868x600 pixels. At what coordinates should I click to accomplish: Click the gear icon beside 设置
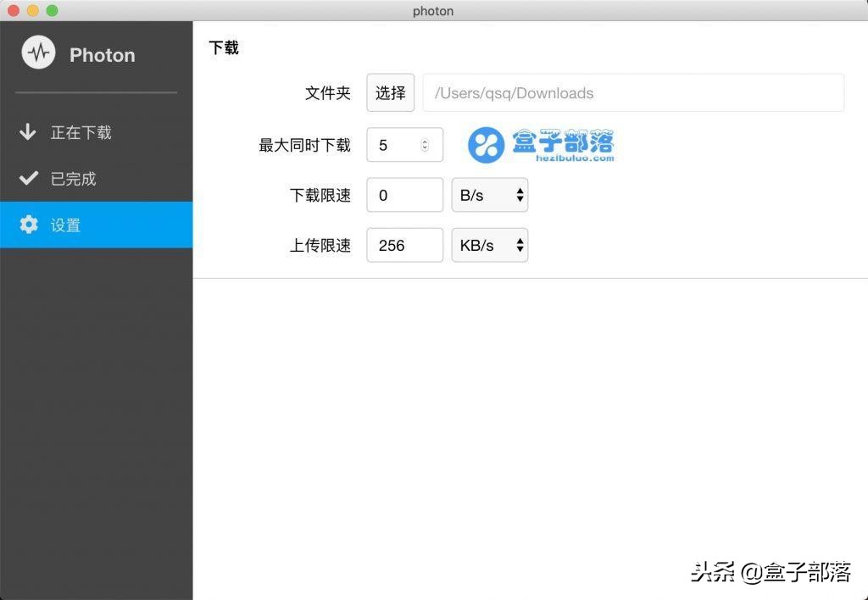tap(29, 225)
